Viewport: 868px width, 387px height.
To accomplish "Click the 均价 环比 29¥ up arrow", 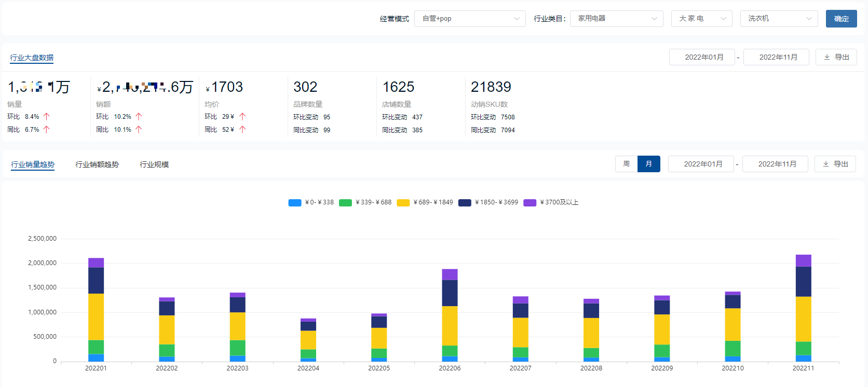I will 242,117.
